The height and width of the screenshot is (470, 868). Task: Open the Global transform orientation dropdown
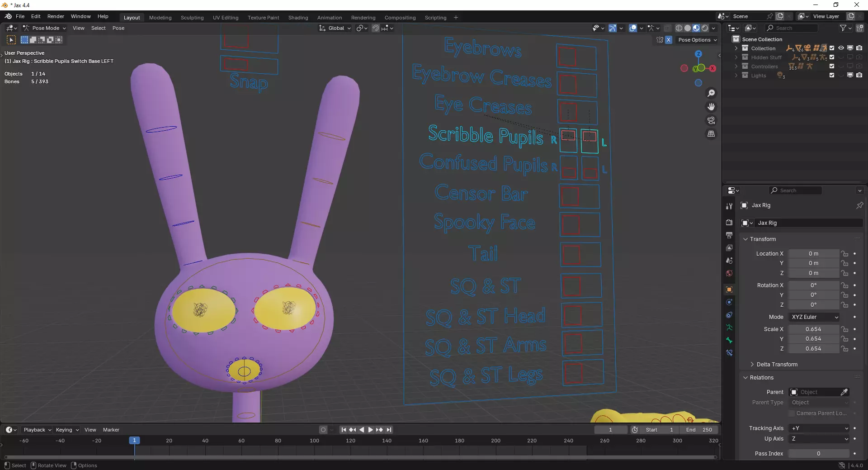coord(335,28)
